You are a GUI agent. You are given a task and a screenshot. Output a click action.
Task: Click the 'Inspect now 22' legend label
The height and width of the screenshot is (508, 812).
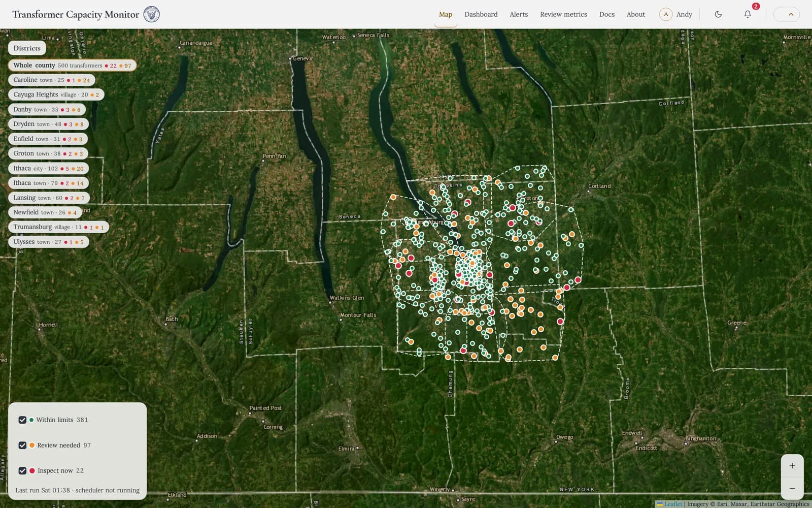point(61,471)
